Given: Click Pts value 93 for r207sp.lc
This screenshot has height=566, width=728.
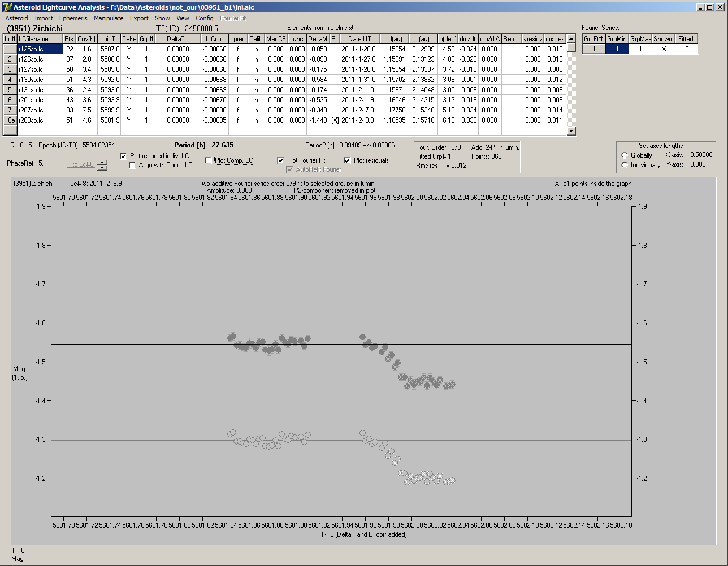Looking at the screenshot, I should [x=69, y=110].
